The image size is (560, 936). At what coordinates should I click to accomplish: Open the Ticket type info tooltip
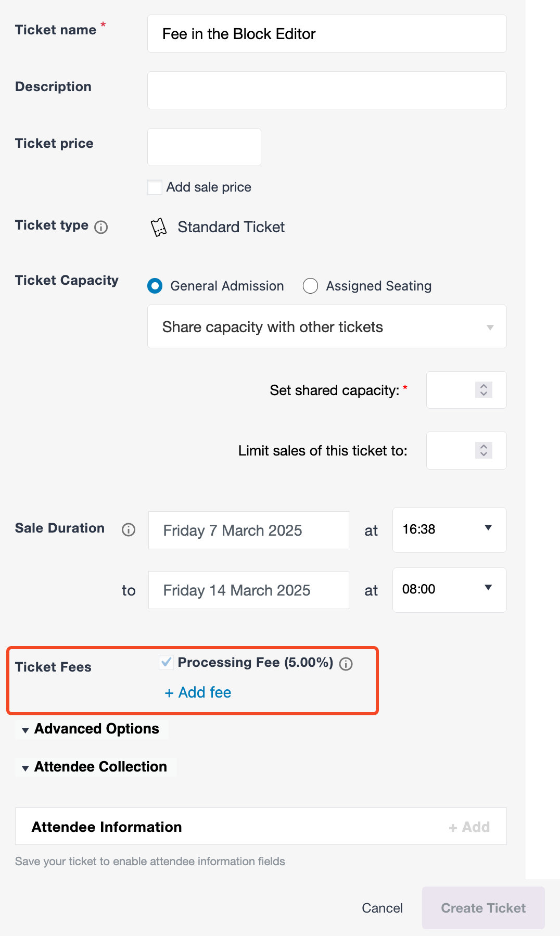tap(101, 227)
